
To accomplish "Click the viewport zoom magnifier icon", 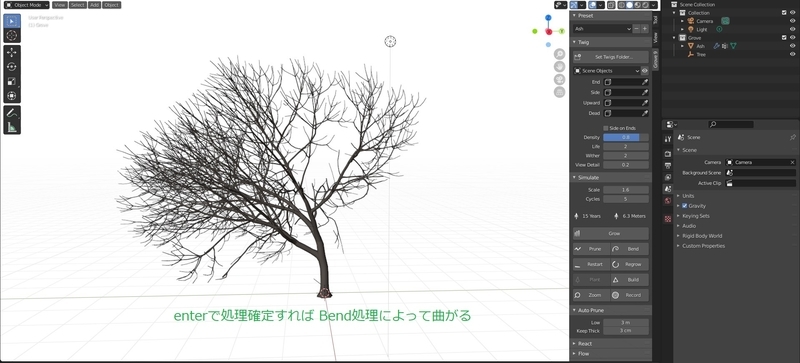I will (x=560, y=54).
